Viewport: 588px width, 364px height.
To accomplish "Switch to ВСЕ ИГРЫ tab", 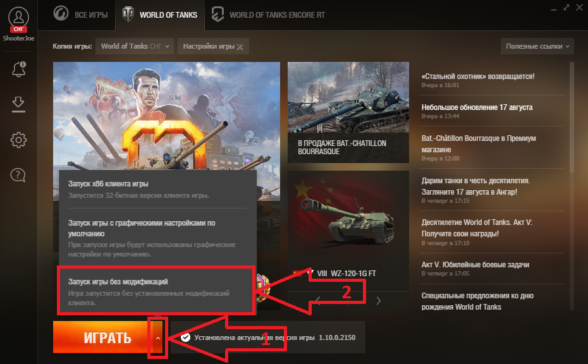I will tap(80, 15).
